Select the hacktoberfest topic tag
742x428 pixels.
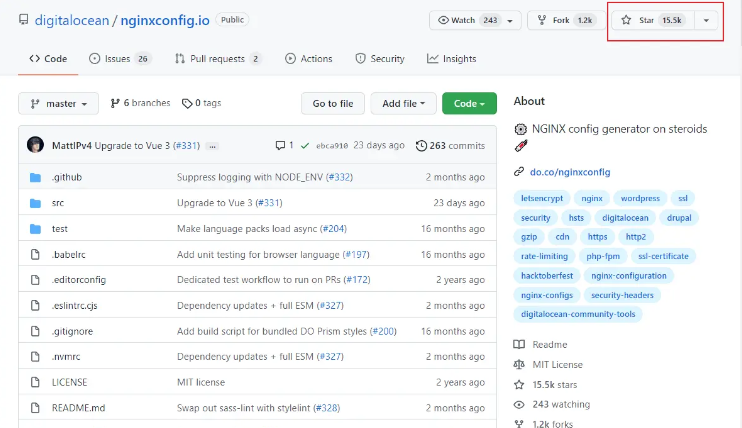(x=547, y=276)
